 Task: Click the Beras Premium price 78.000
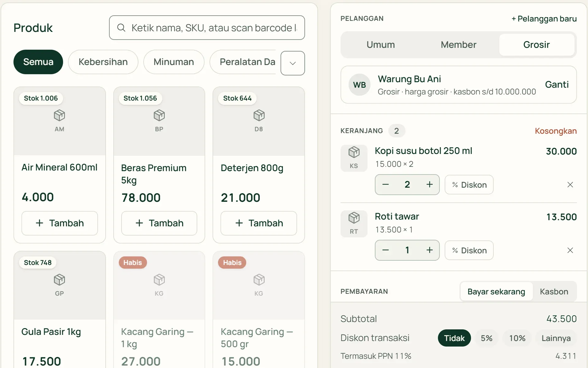coord(141,198)
